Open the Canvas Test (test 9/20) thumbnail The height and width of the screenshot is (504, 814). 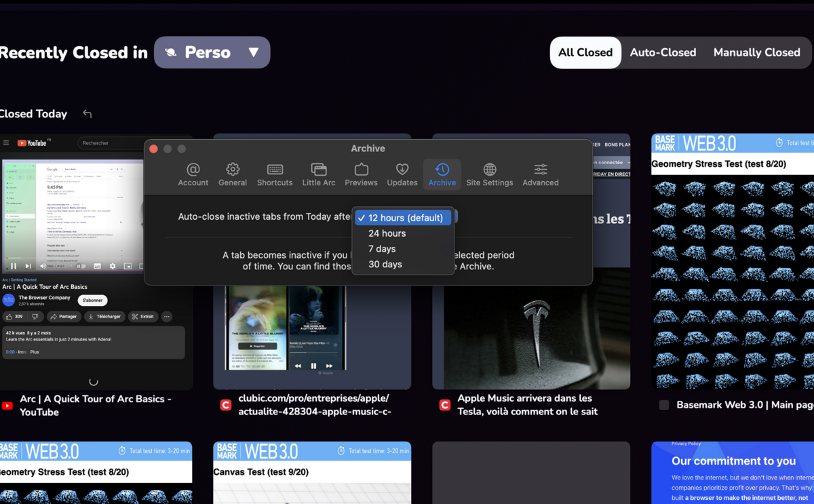point(312,473)
